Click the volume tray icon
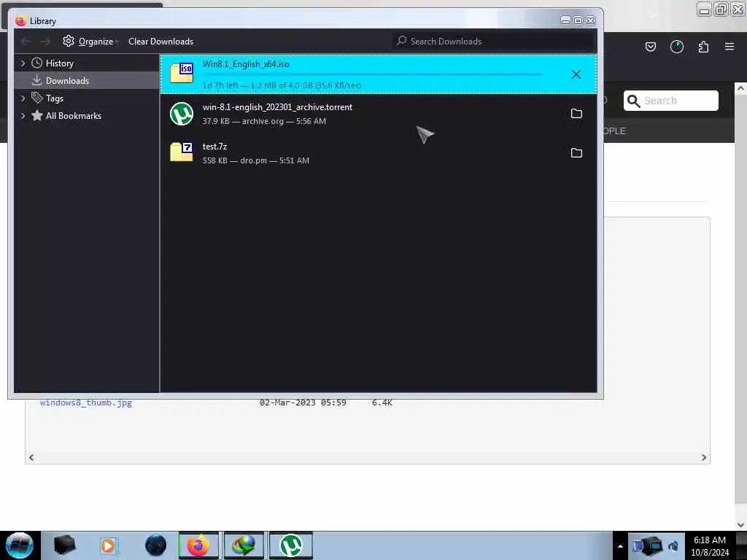The height and width of the screenshot is (560, 747). [x=673, y=545]
